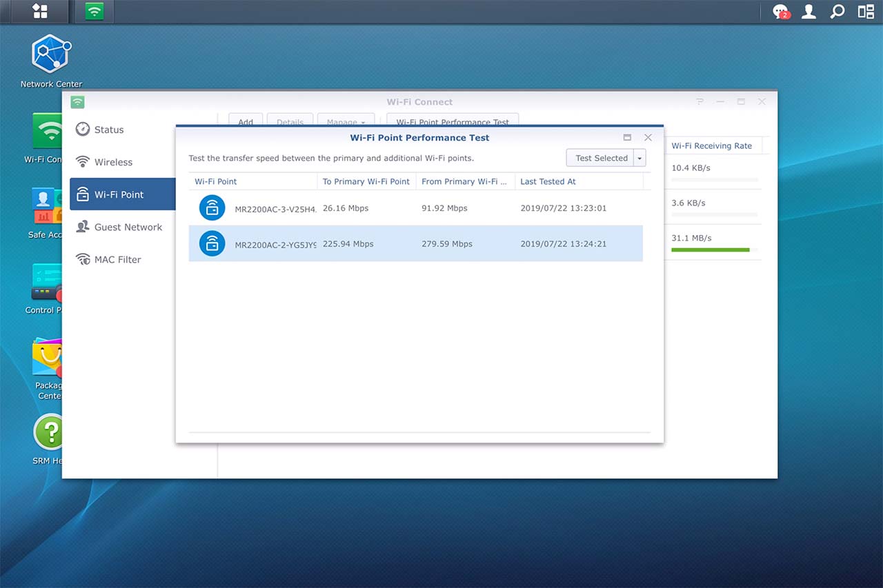The image size is (883, 588).
Task: Click the 2019/07/22 13:24:21 timestamp
Action: 564,244
